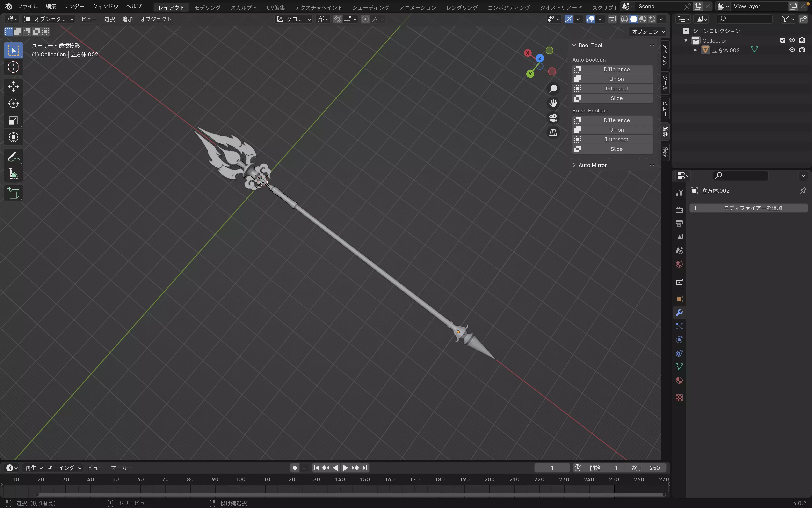
Task: Open the レンダー menu
Action: pyautogui.click(x=74, y=6)
